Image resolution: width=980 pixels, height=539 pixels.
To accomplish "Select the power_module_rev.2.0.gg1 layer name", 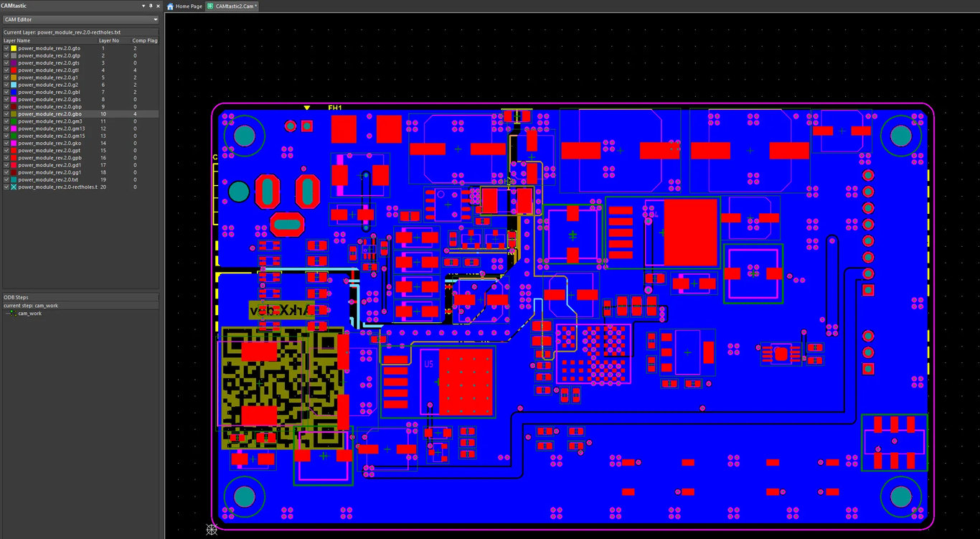I will (50, 172).
